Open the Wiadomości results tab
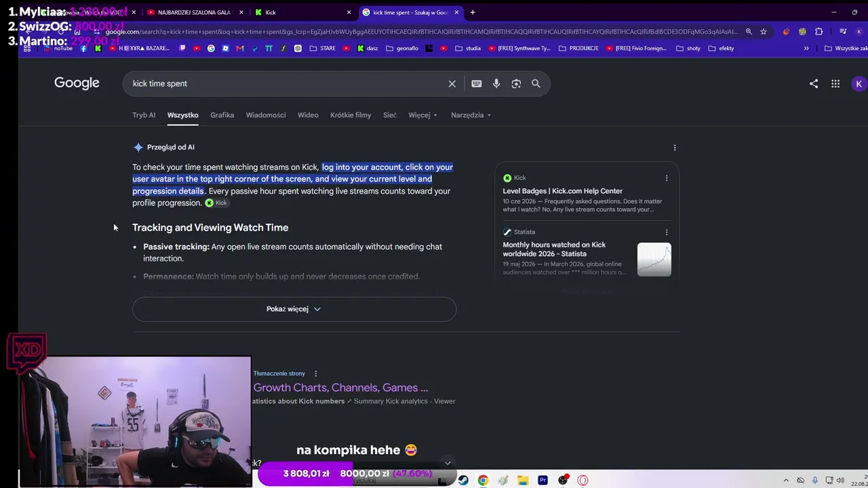Screen dimensions: 868x488 point(266,115)
